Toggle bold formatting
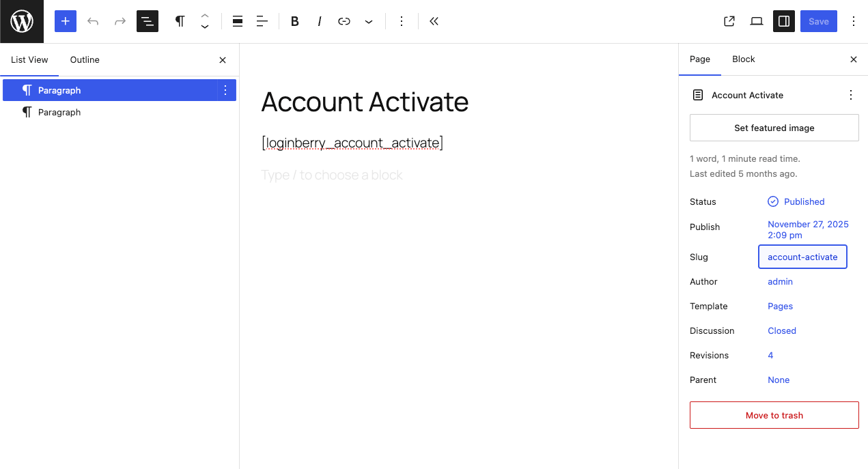Viewport: 868px width, 469px height. [x=295, y=21]
